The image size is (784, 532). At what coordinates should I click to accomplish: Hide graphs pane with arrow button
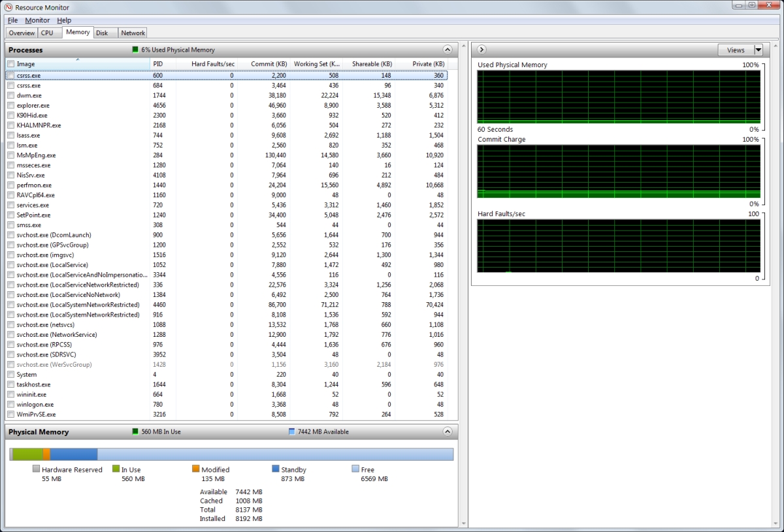coord(482,50)
